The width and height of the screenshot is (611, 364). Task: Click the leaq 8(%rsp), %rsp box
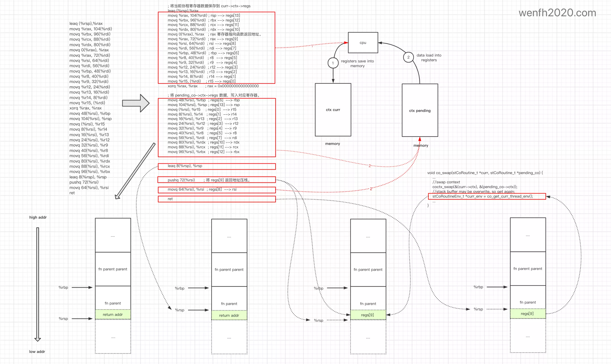(x=217, y=166)
